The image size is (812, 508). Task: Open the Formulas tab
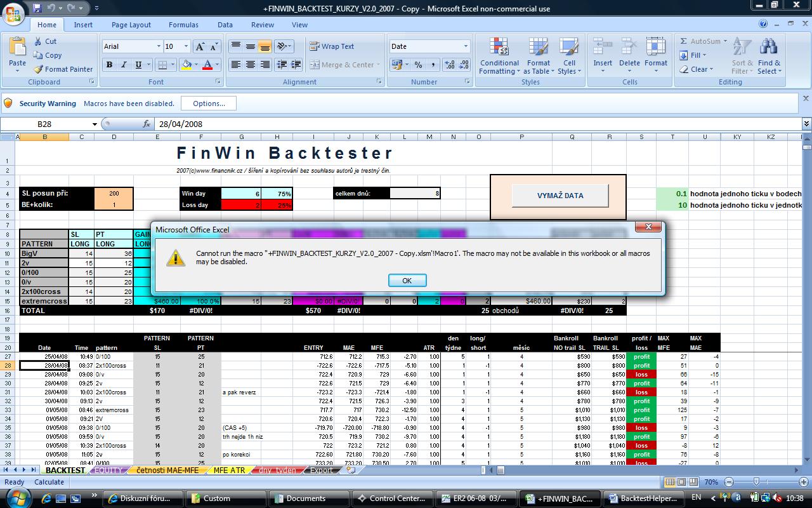coord(183,25)
